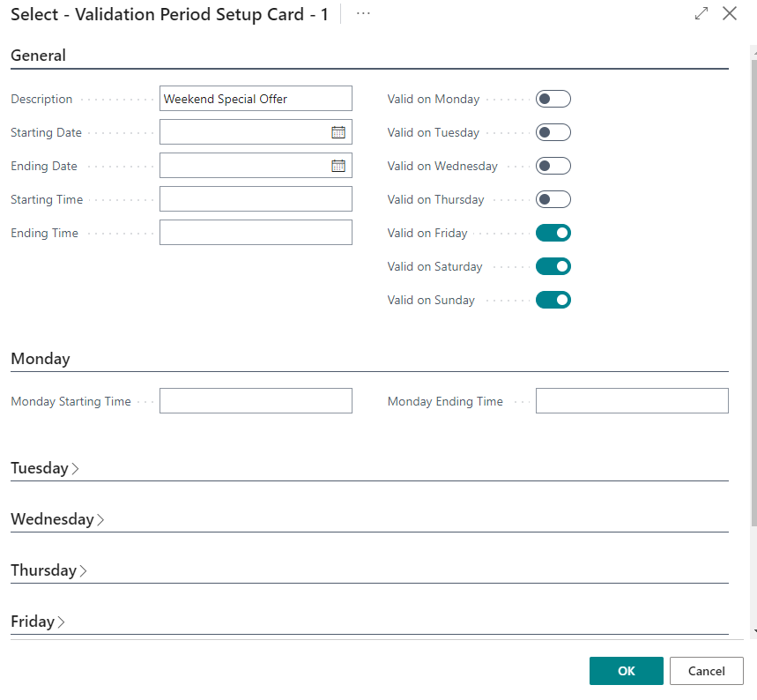757x700 pixels.
Task: Expand the dialog to full screen
Action: click(x=701, y=13)
